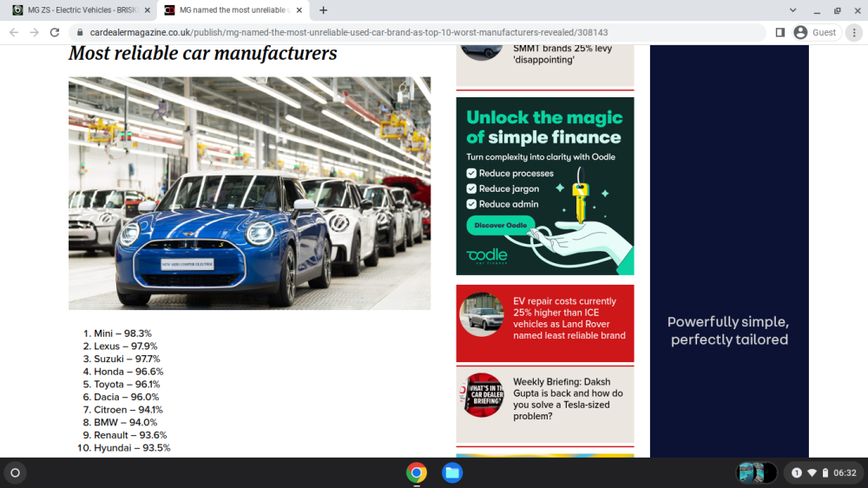Click 'Suzuki – 97.7%' list entry
Viewport: 868px width, 488px height.
coord(127,359)
